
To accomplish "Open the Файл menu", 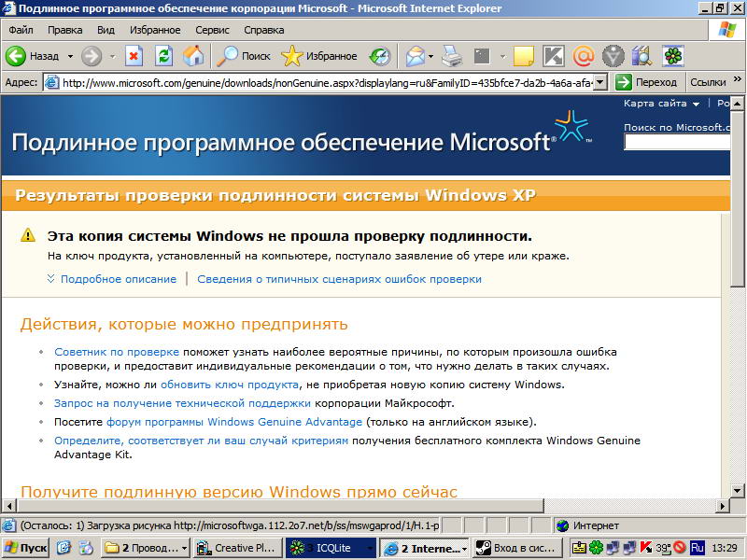I will pos(21,30).
